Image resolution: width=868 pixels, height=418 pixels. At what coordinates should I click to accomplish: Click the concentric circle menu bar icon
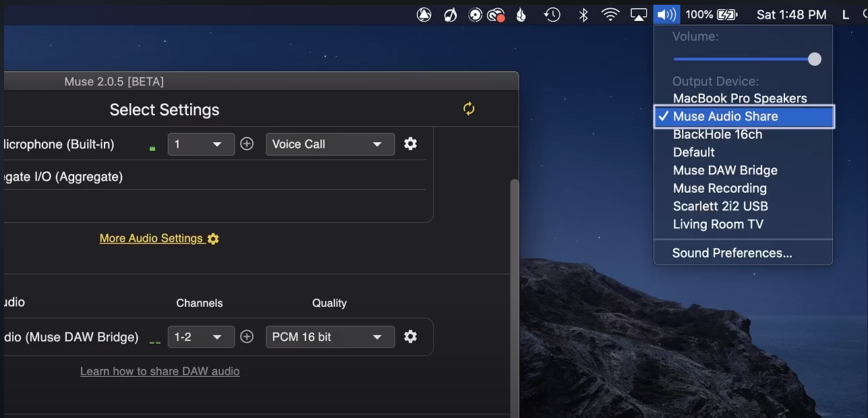coord(475,14)
